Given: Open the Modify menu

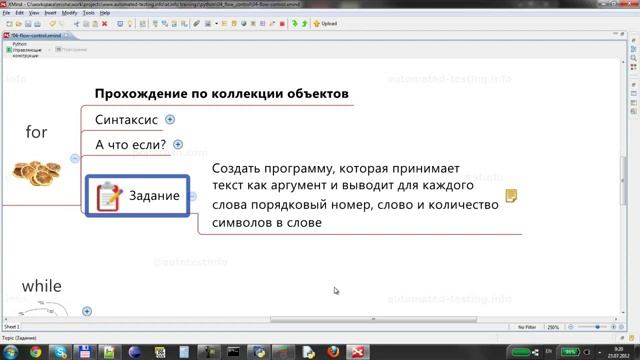Looking at the screenshot, I should 69,13.
